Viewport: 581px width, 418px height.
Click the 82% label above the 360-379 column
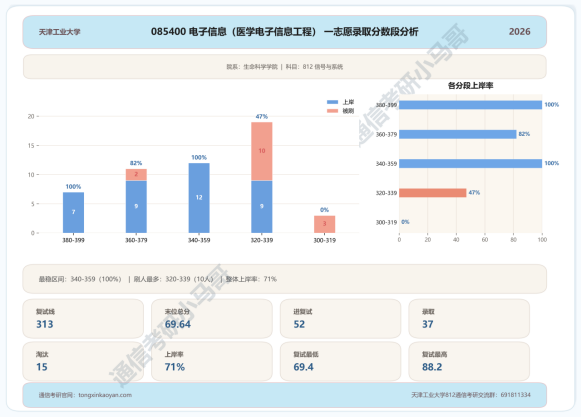[x=136, y=163]
